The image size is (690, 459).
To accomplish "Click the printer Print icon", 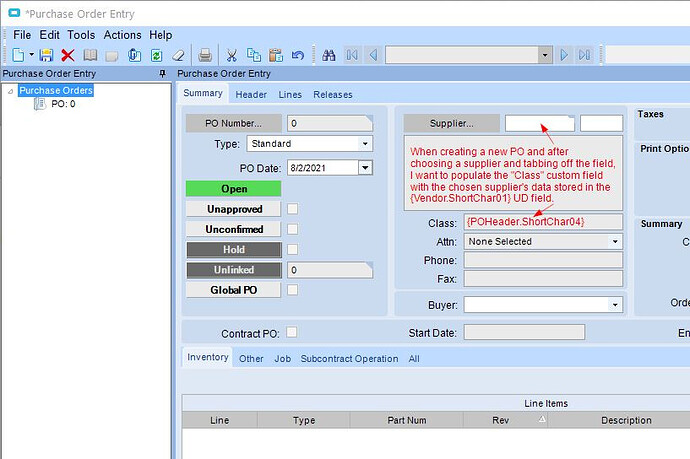I will pos(205,55).
